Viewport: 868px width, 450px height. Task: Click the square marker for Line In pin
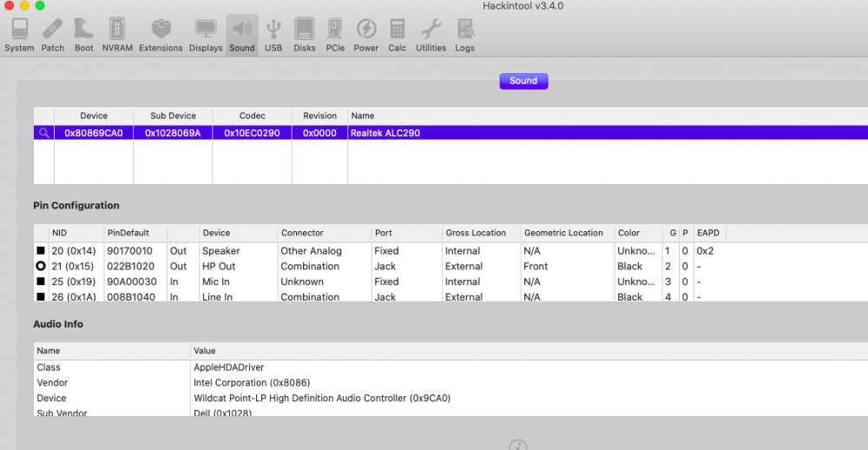click(41, 297)
